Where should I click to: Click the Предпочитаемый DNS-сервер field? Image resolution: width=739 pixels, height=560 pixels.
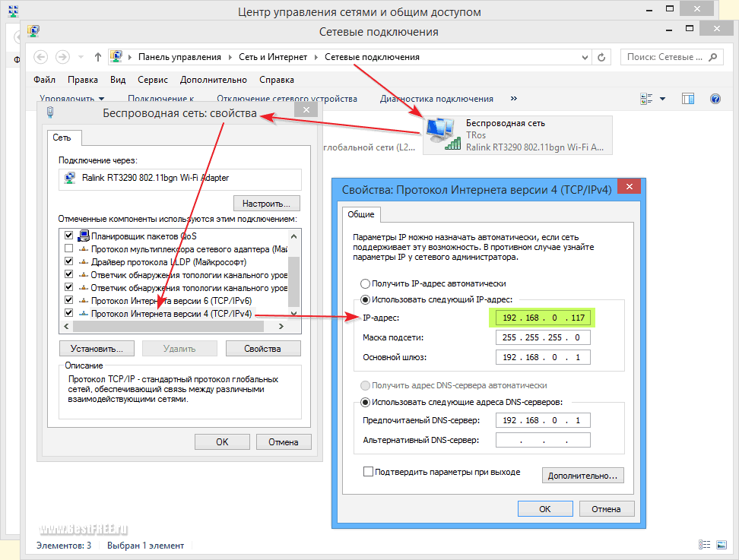(x=543, y=421)
